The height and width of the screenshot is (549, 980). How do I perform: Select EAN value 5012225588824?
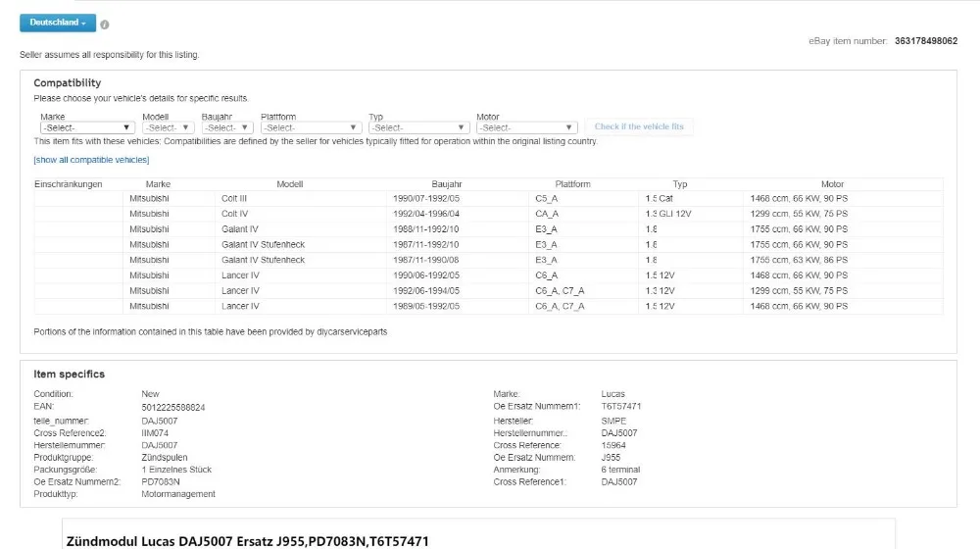click(173, 407)
